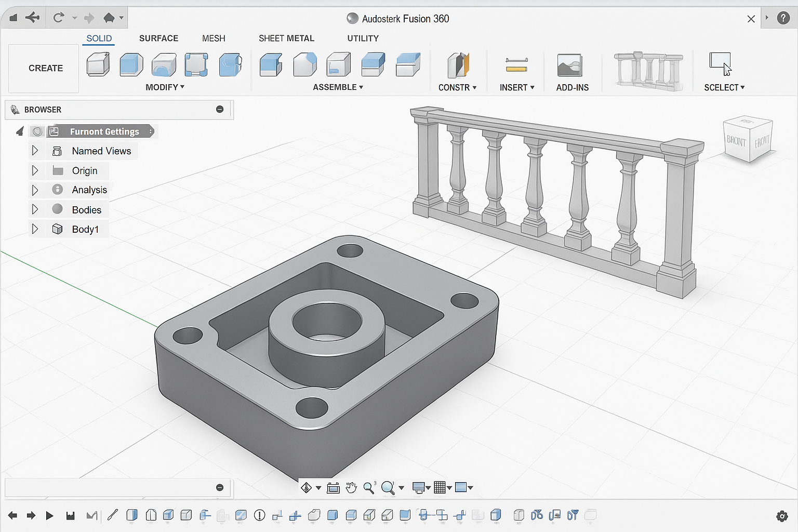Viewport: 798px width, 532px height.
Task: Open the Grid and Snaps settings icon
Action: pos(440,487)
